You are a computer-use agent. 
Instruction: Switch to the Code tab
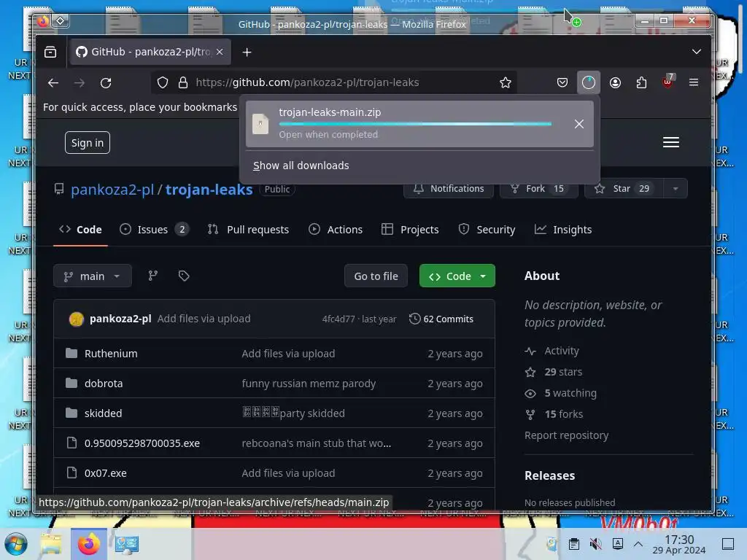pos(80,230)
